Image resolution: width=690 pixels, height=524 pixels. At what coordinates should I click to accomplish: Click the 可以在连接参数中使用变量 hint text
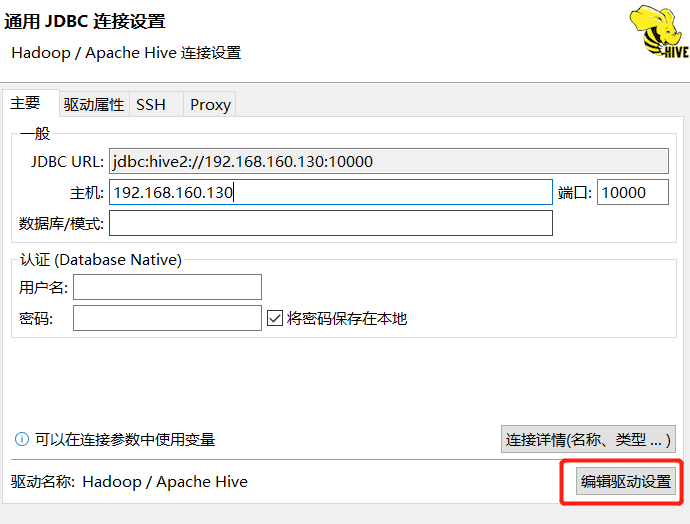[x=125, y=440]
